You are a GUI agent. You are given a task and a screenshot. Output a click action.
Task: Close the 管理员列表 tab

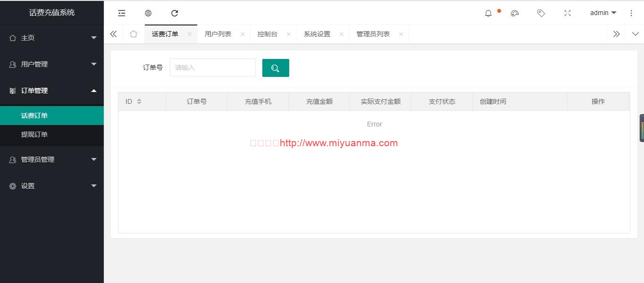[401, 34]
